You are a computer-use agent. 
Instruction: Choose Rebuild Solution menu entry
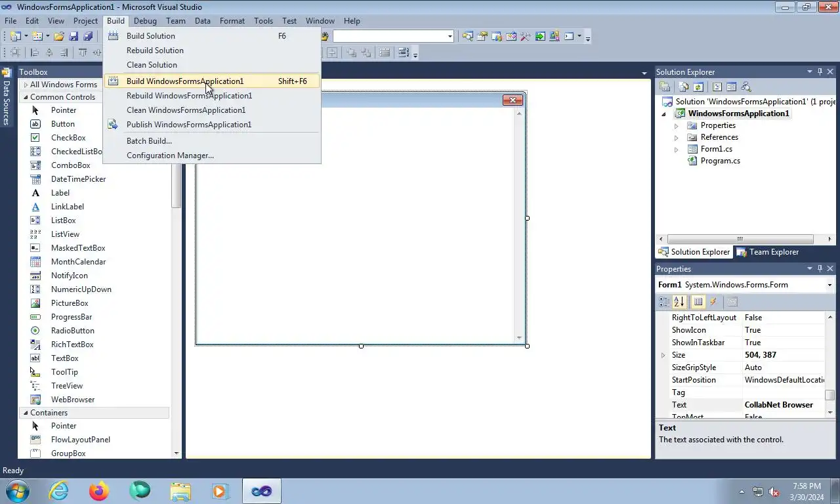[x=212, y=51]
